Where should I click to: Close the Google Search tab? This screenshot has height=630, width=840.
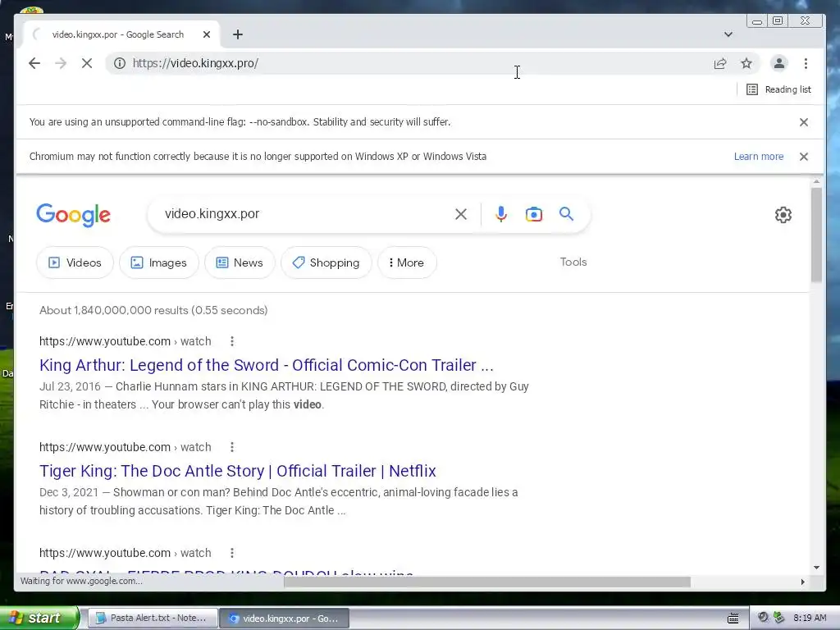[207, 34]
